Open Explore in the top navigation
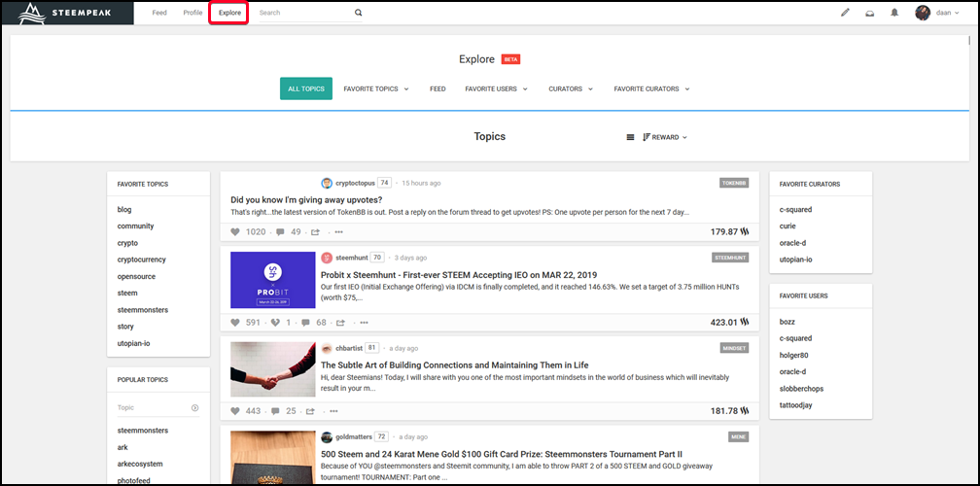The width and height of the screenshot is (980, 486). [230, 13]
